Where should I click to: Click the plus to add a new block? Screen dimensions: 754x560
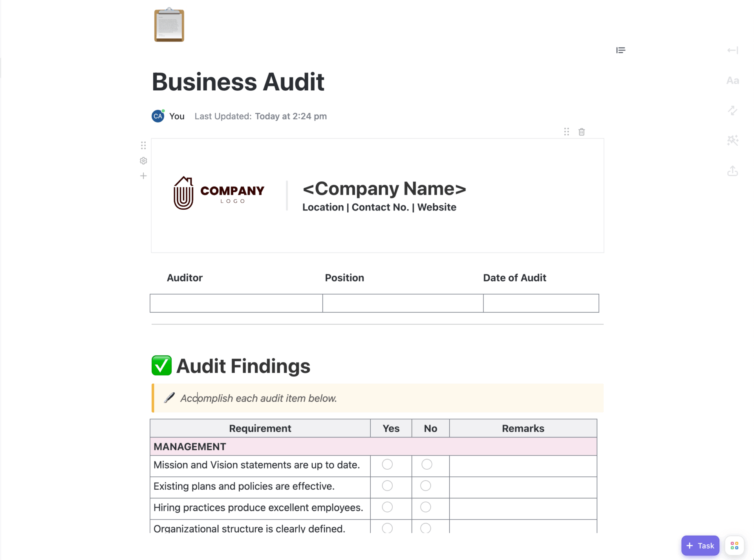point(143,176)
